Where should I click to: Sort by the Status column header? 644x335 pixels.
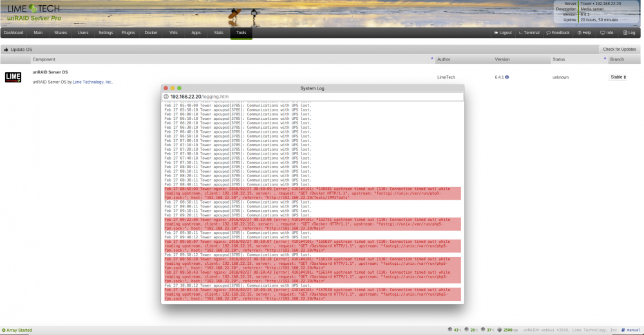[x=558, y=60]
